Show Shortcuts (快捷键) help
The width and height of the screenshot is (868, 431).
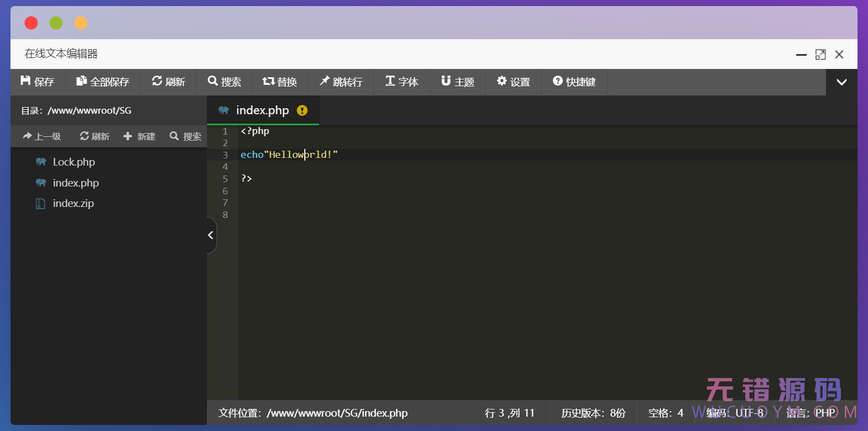pos(558,81)
